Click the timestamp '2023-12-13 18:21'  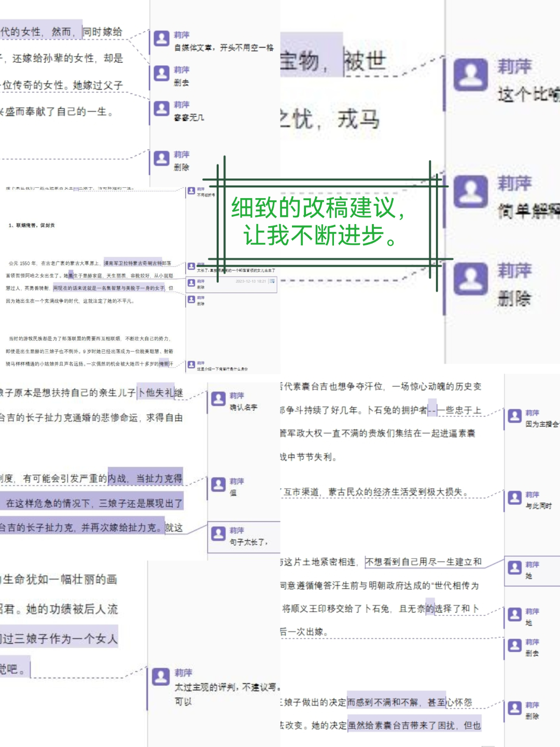coord(250,281)
